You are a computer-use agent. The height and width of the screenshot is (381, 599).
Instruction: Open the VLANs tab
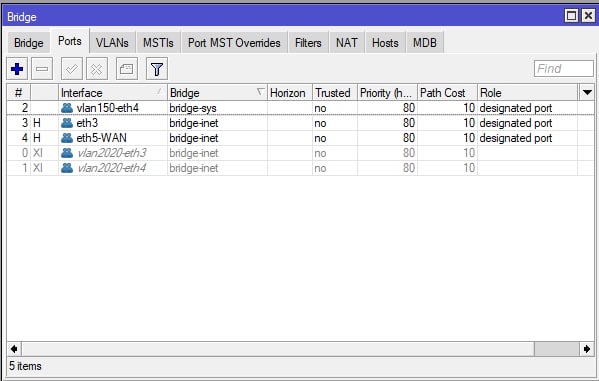click(x=112, y=42)
